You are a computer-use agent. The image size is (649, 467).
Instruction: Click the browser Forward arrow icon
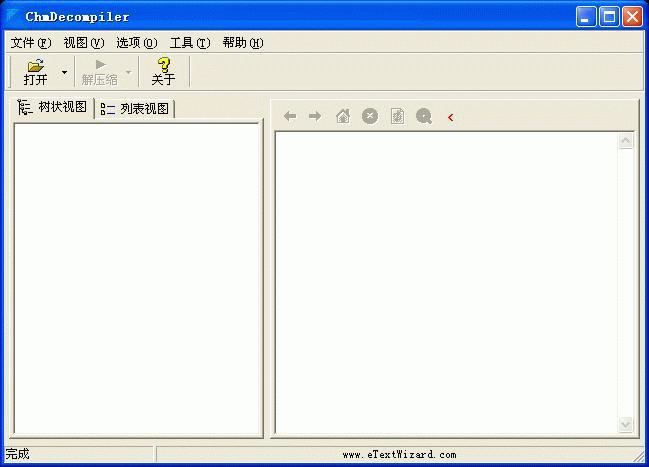(x=315, y=117)
